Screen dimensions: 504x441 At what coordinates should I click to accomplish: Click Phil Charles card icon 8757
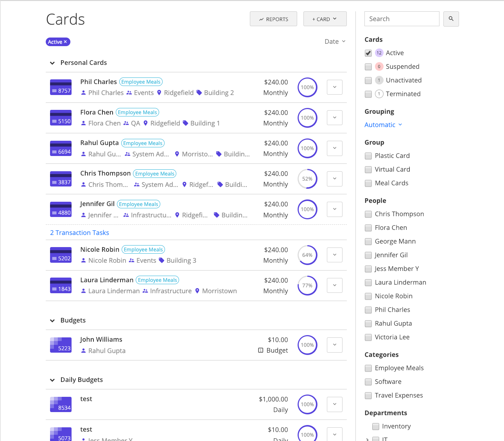pyautogui.click(x=61, y=87)
